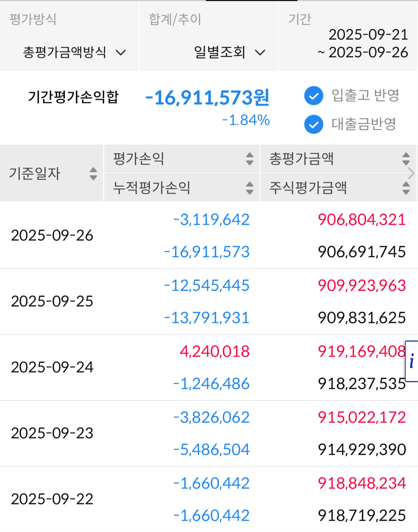418x532 pixels.
Task: Select the 2025-09-23 row
Action: 209,433
